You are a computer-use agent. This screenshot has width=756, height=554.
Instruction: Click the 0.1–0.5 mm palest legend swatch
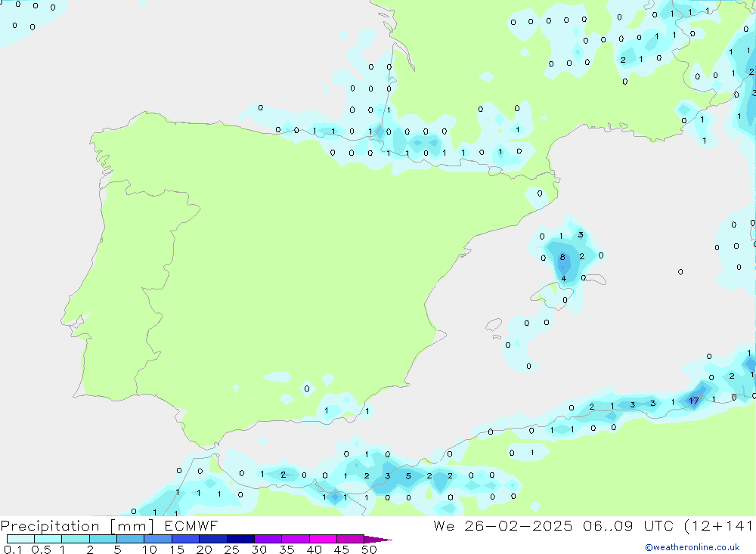point(20,539)
